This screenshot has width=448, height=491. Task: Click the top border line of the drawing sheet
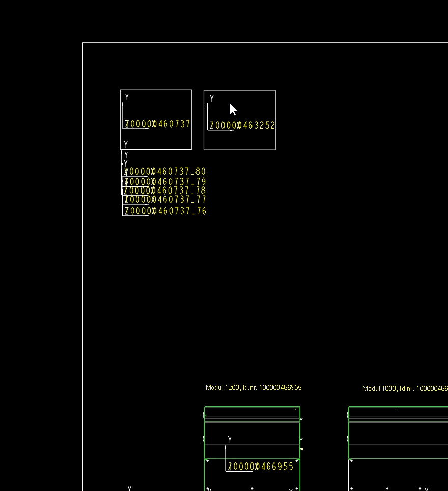click(265, 43)
